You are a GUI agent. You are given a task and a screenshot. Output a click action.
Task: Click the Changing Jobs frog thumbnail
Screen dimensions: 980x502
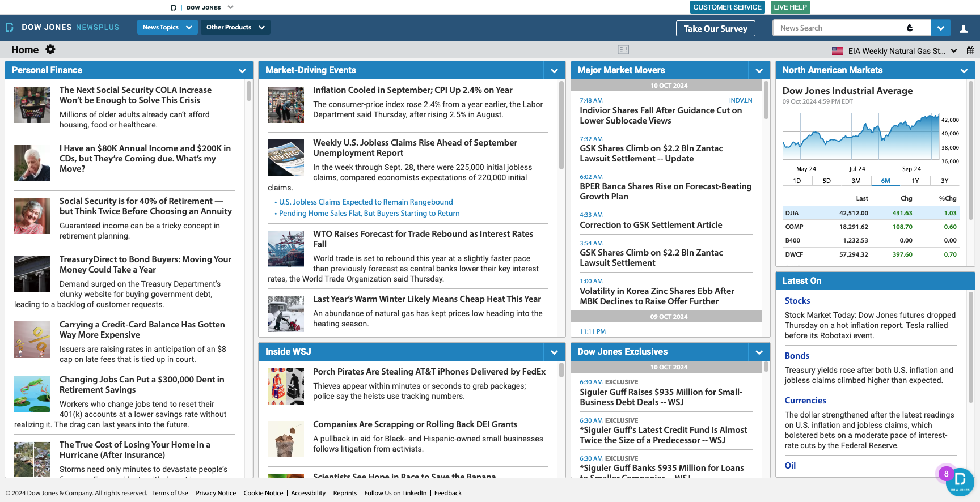coord(32,394)
